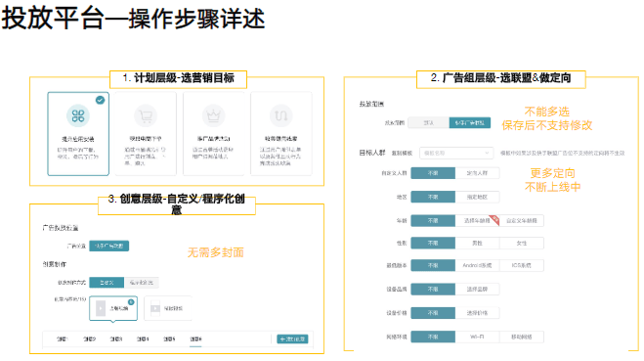Click the red corner badge on age range option
The width and height of the screenshot is (644, 361).
[x=494, y=219]
